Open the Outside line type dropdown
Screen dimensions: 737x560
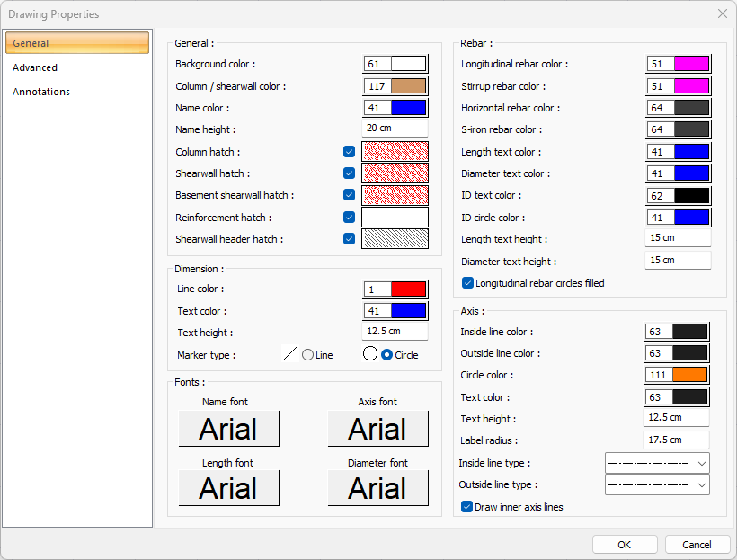coord(658,485)
